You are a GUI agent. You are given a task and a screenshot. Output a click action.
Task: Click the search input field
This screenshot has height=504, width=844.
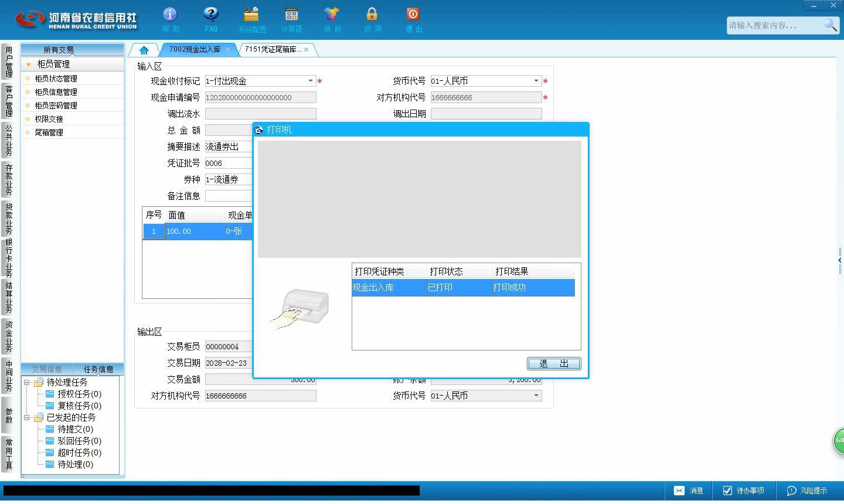tap(775, 25)
